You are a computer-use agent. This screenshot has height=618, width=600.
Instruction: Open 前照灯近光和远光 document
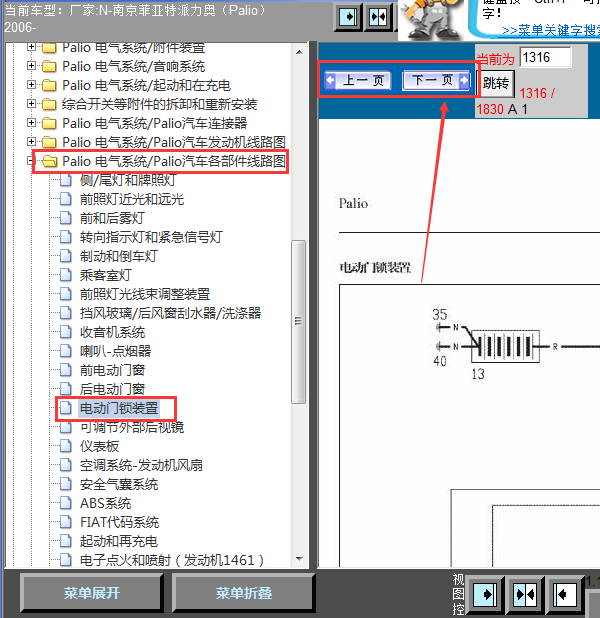coord(132,199)
